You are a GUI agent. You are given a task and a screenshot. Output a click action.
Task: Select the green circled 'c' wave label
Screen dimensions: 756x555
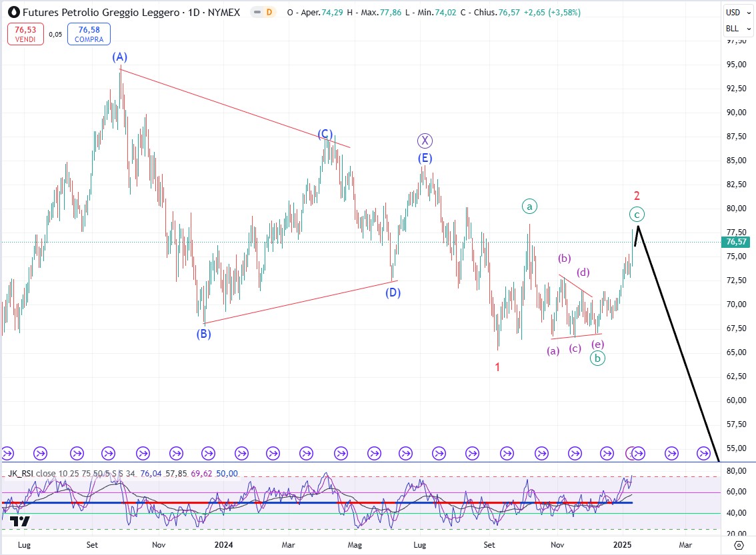point(637,215)
